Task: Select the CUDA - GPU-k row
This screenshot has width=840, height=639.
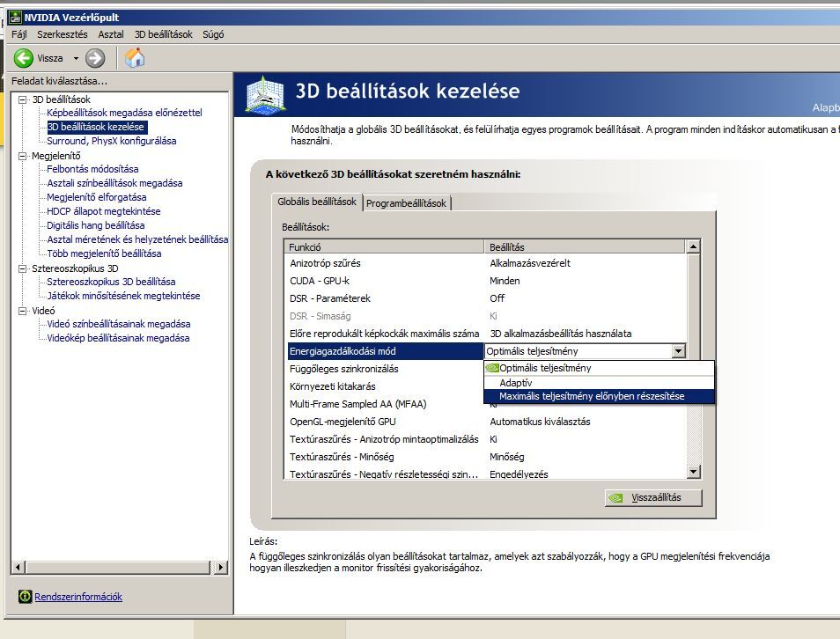Action: [x=486, y=281]
